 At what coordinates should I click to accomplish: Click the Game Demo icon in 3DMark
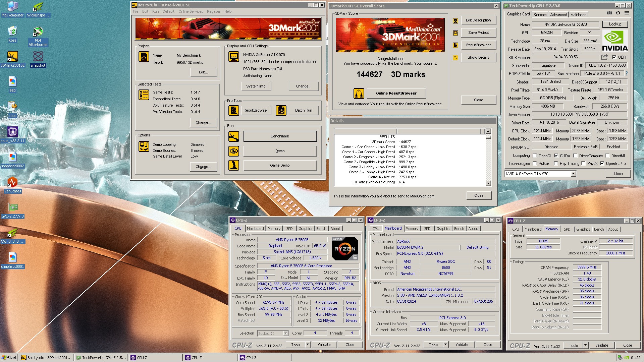[x=234, y=165]
